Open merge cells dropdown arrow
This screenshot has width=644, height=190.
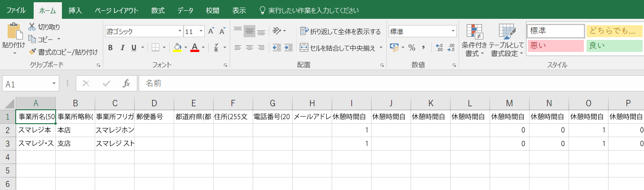click(x=381, y=47)
